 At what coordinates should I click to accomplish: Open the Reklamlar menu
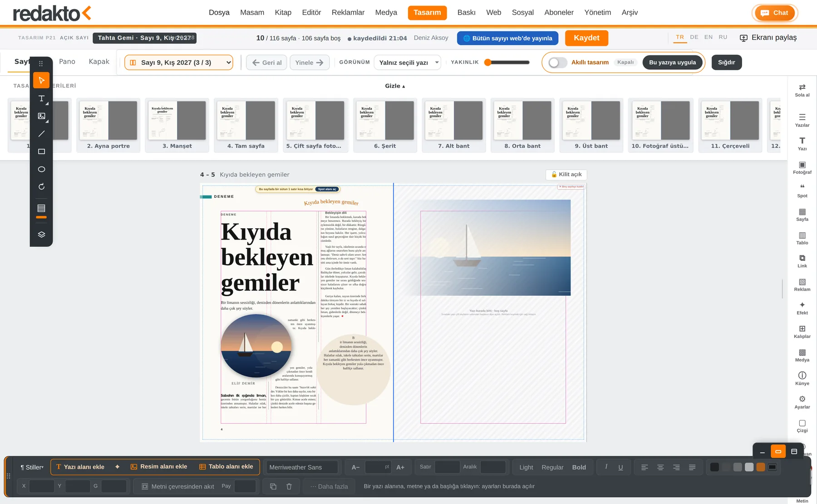pos(348,13)
